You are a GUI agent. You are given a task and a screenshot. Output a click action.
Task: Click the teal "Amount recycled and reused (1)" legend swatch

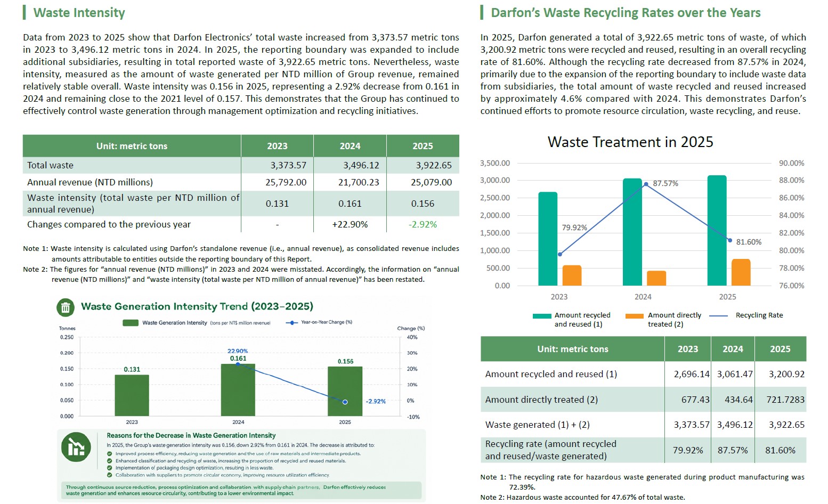click(542, 316)
